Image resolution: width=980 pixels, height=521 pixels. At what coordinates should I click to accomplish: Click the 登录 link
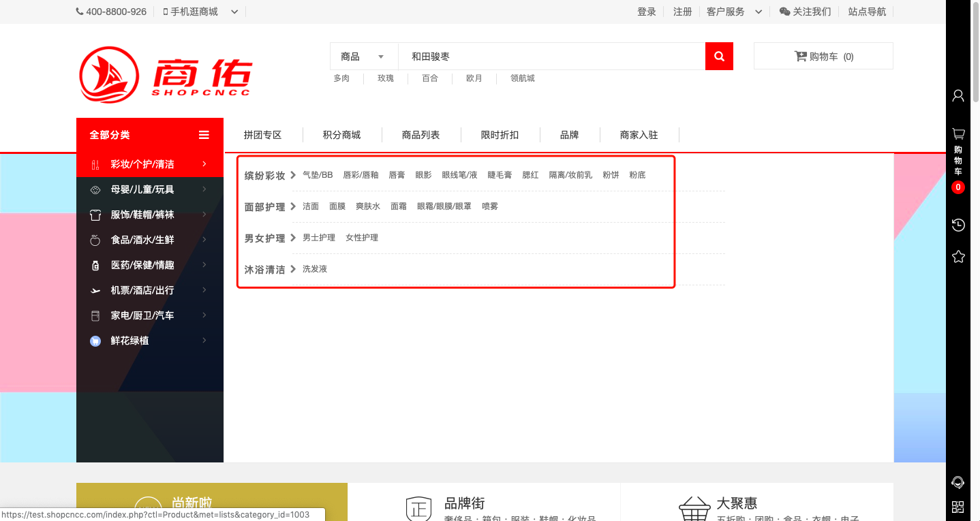point(647,12)
